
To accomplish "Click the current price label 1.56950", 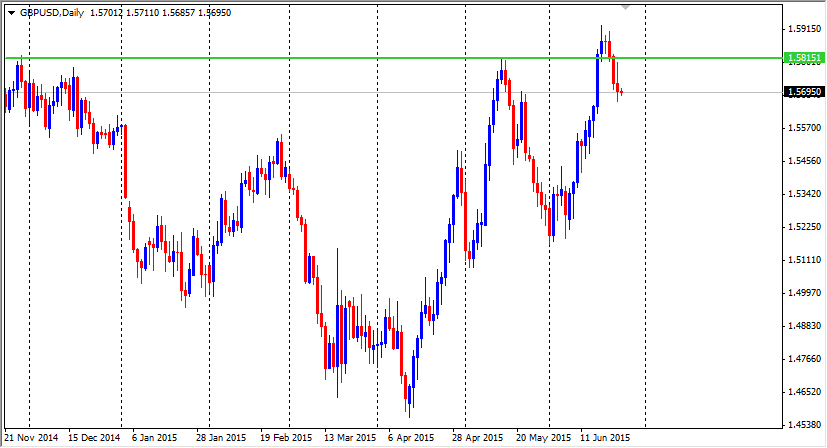I will (x=804, y=92).
